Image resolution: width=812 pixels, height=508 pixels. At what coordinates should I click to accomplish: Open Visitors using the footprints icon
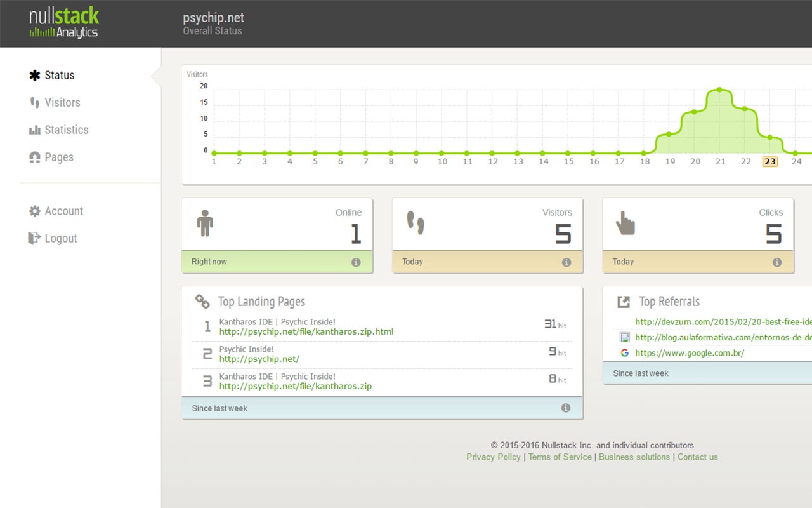click(35, 102)
